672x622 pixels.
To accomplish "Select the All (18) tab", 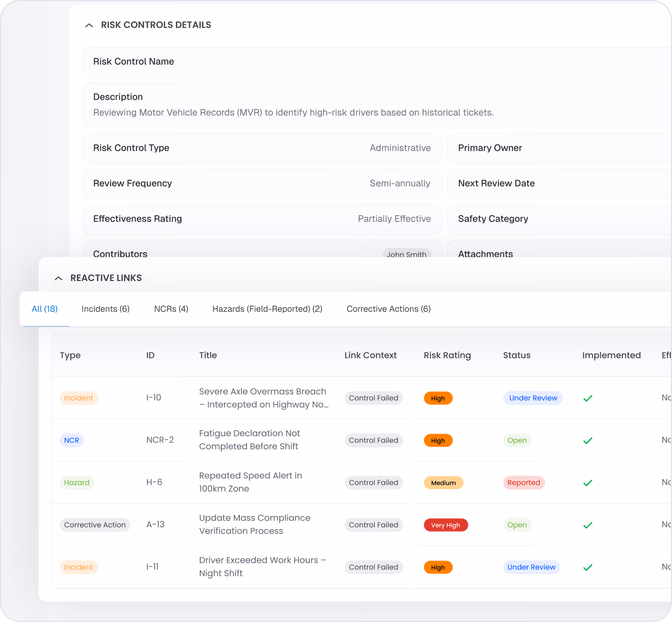I will [44, 309].
